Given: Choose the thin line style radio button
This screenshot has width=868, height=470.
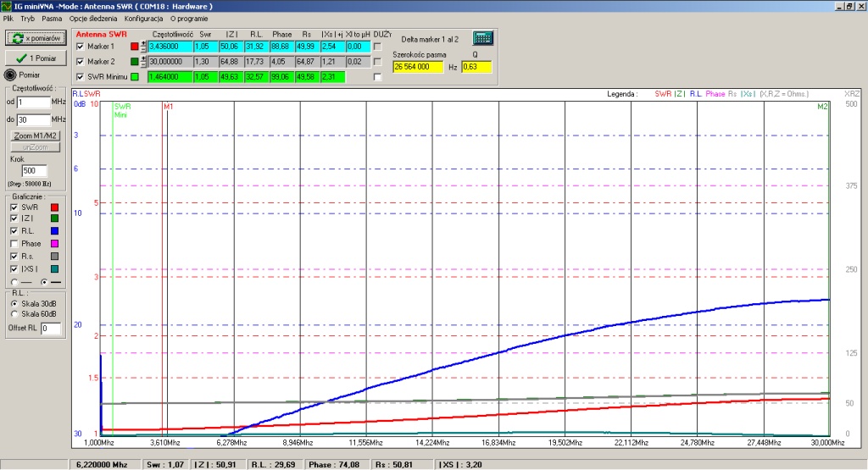Looking at the screenshot, I should pos(13,281).
